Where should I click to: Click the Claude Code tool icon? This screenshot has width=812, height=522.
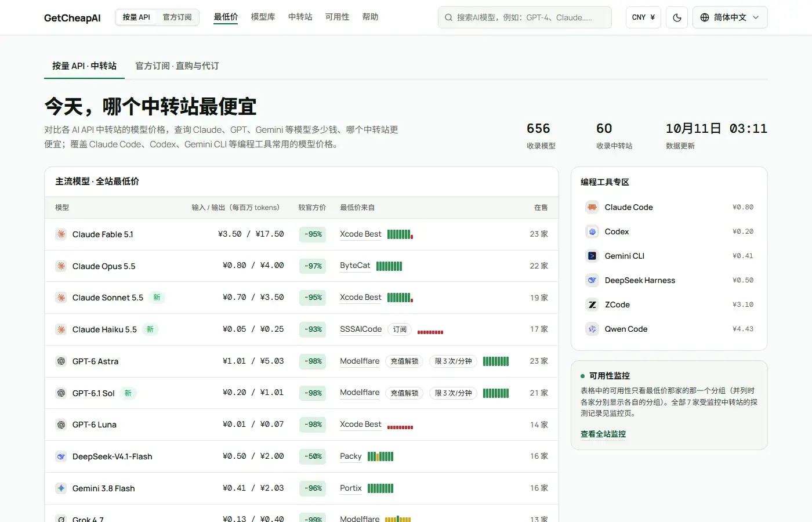[592, 207]
